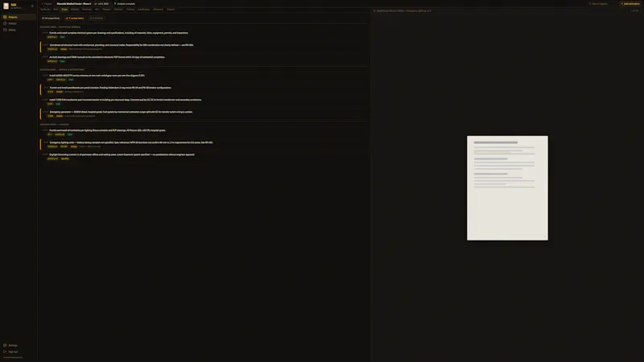Click the document icon in viewer header
This screenshot has height=362, width=644.
click(x=374, y=10)
